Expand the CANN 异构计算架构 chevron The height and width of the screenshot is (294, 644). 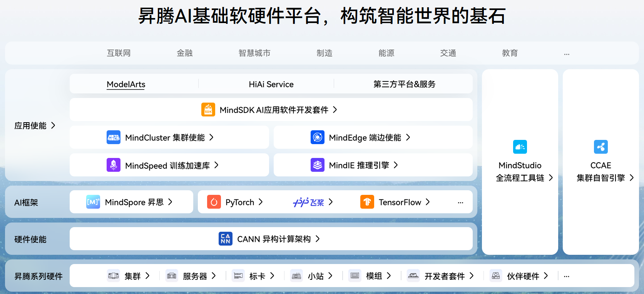coord(318,239)
